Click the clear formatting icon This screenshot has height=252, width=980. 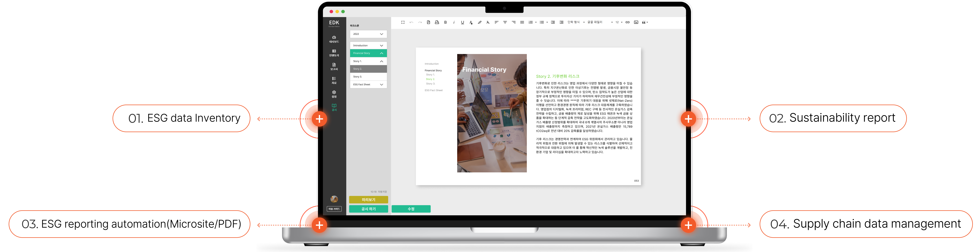click(x=488, y=22)
